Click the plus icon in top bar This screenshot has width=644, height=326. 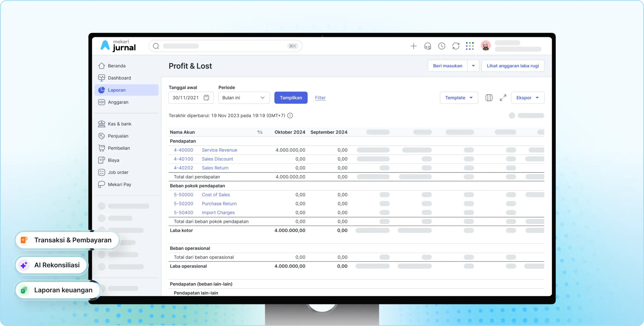pyautogui.click(x=413, y=46)
